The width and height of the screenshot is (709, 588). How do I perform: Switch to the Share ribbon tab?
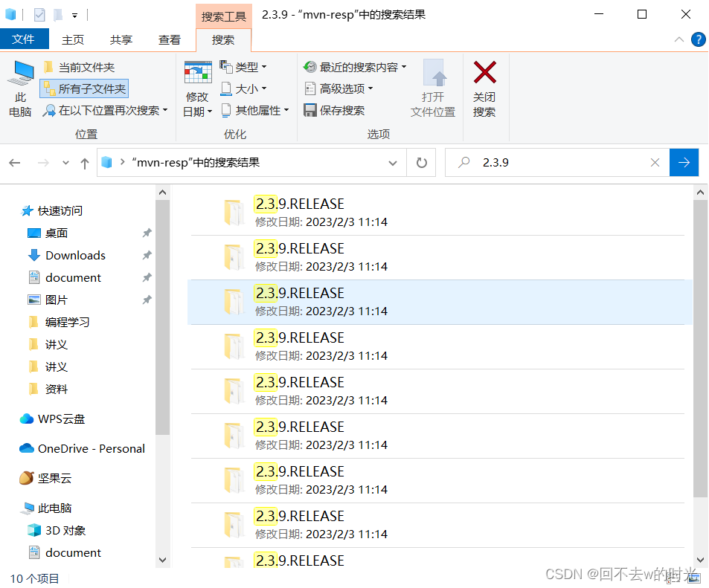click(121, 40)
